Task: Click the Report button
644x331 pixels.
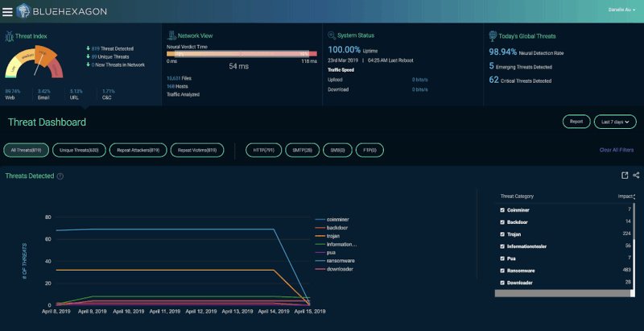Action: (x=576, y=122)
